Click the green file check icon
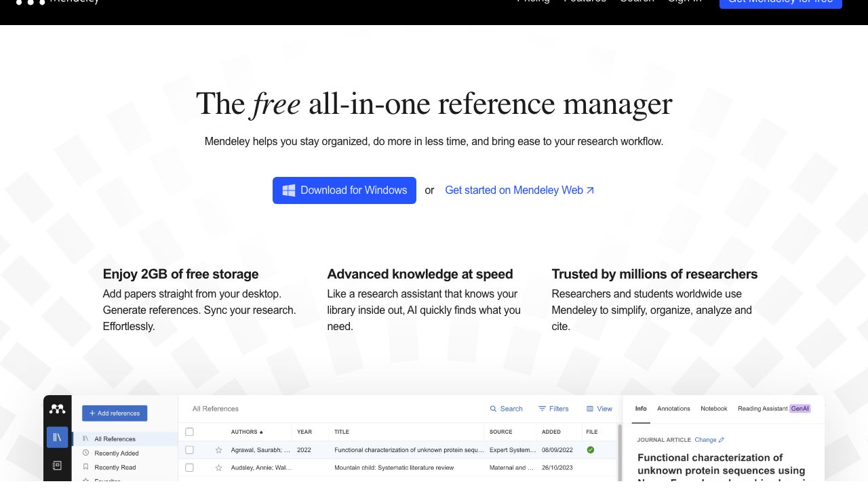Image resolution: width=868 pixels, height=488 pixels. [x=591, y=449]
